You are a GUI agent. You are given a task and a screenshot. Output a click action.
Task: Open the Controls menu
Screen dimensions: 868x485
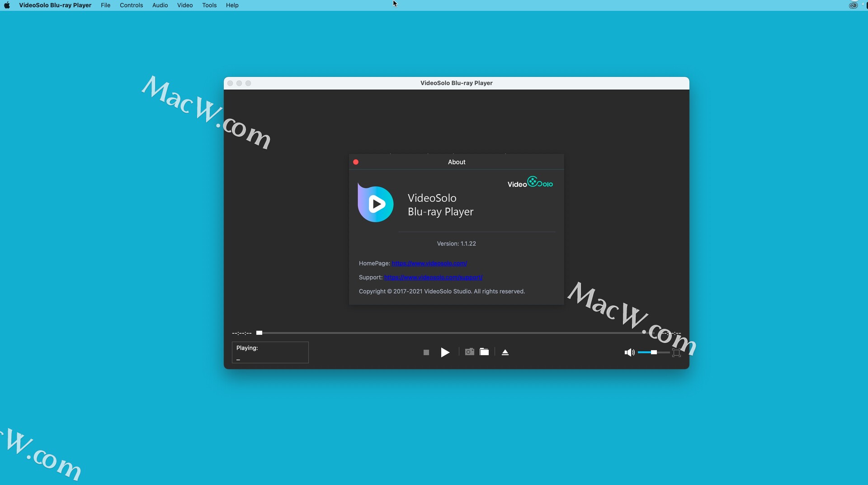click(132, 5)
